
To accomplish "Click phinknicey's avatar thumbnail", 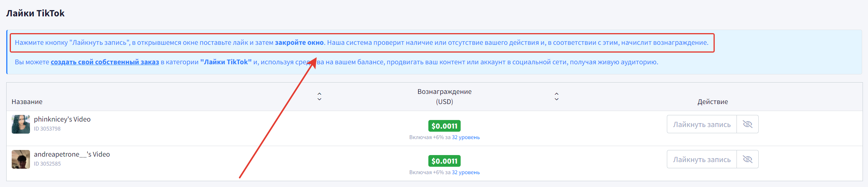I will (x=21, y=124).
